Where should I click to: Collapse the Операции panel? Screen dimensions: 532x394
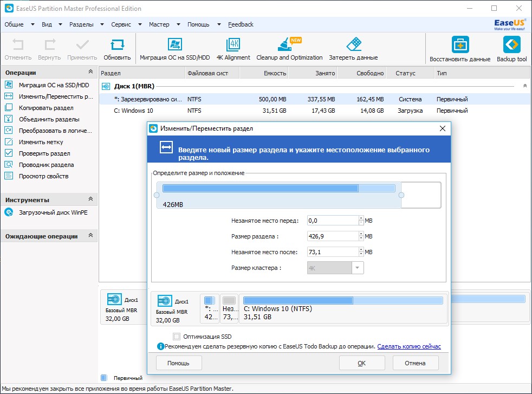(x=90, y=72)
